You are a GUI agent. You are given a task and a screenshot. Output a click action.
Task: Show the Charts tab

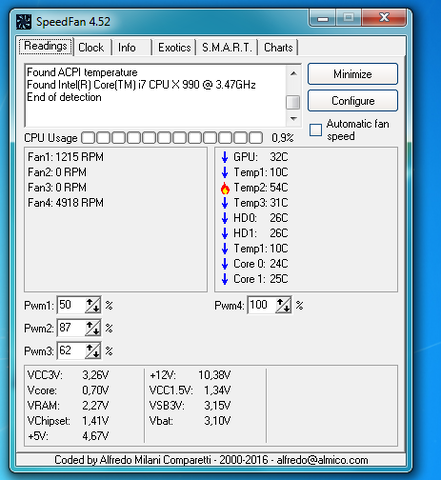(278, 47)
